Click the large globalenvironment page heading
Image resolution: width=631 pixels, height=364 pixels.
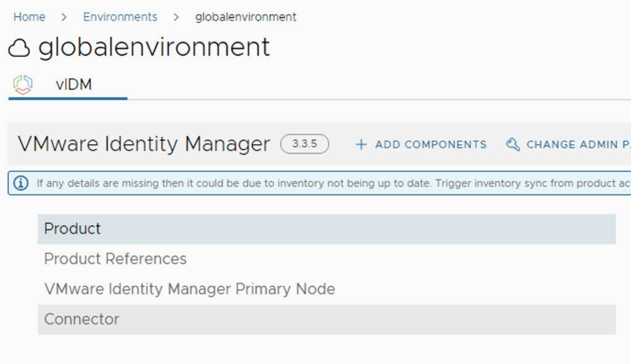click(x=154, y=47)
